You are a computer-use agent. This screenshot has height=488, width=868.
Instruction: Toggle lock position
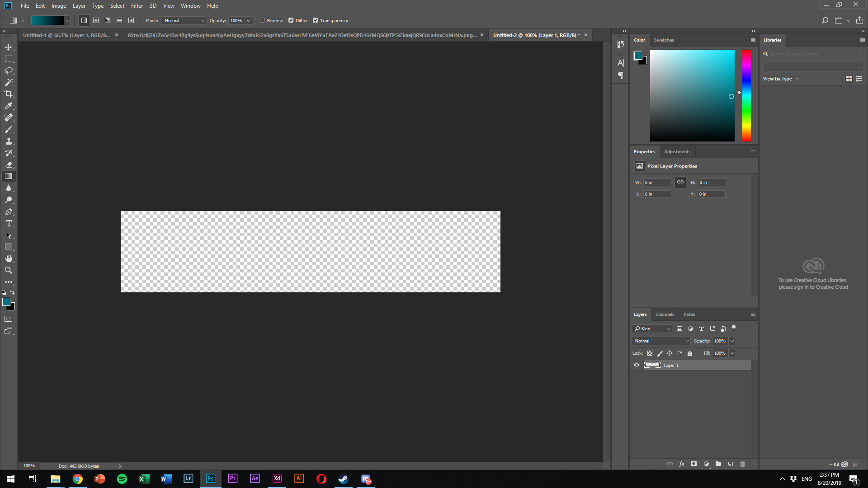click(670, 353)
